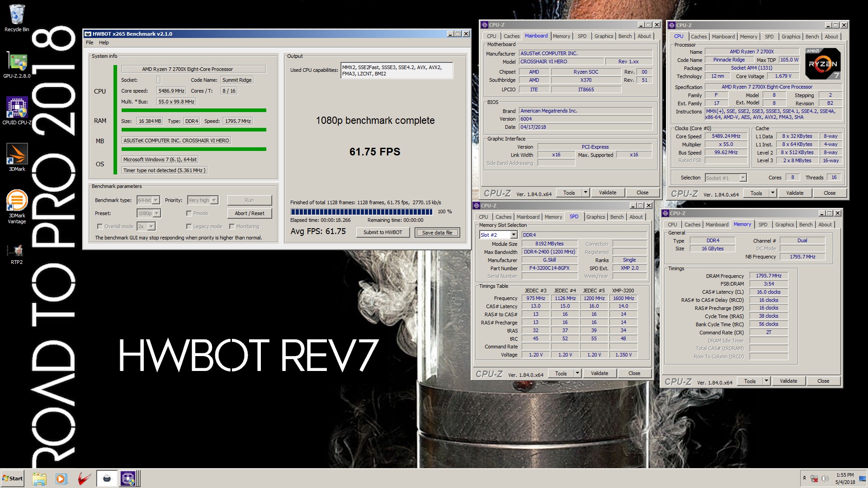Click HWBOT x265 Benchmark title bar icon

(88, 34)
